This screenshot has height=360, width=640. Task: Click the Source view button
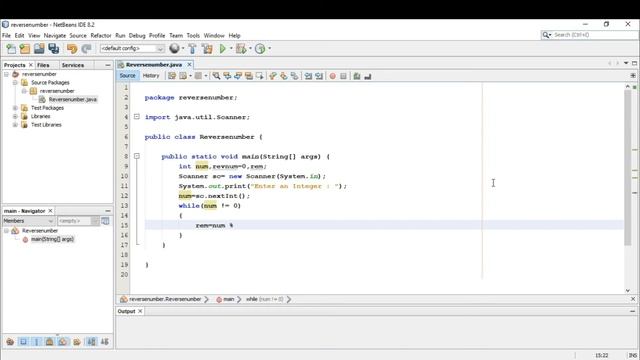tap(127, 76)
